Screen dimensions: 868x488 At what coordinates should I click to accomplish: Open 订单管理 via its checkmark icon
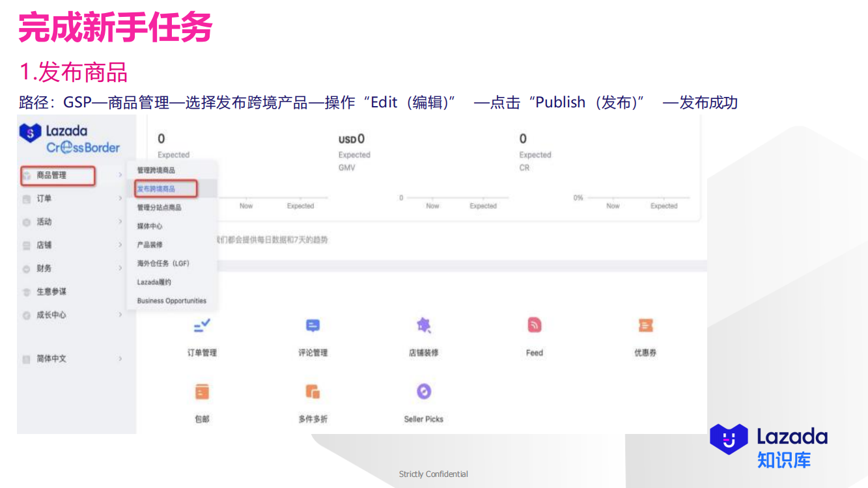click(202, 326)
